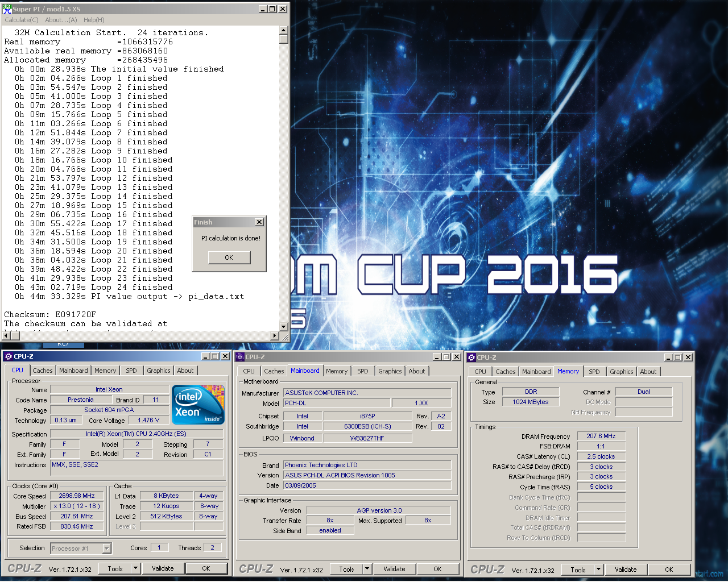Click the scroll right arrow in Super PI
This screenshot has height=582, width=728.
(x=275, y=336)
